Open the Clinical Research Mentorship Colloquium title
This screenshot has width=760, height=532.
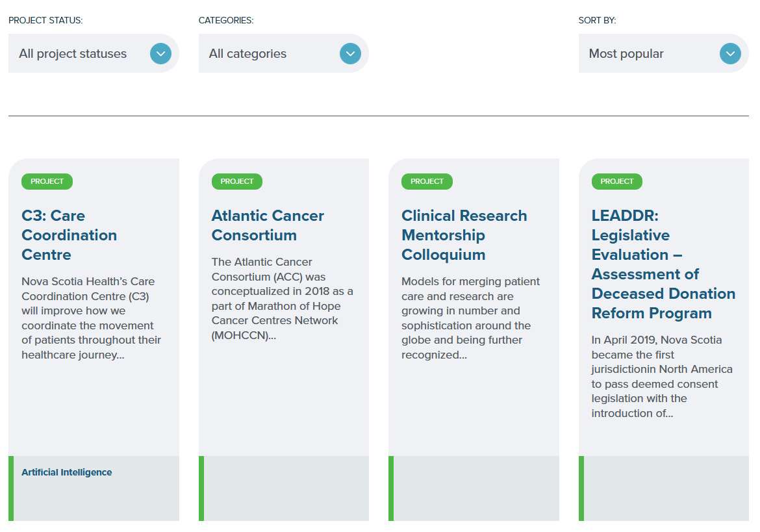[x=464, y=235]
